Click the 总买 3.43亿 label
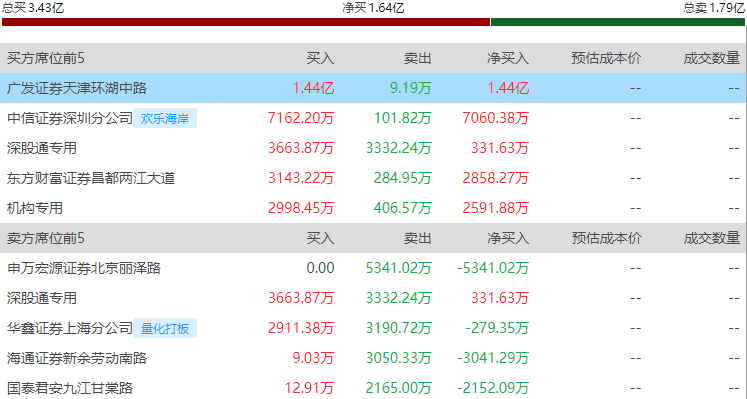 [32, 7]
